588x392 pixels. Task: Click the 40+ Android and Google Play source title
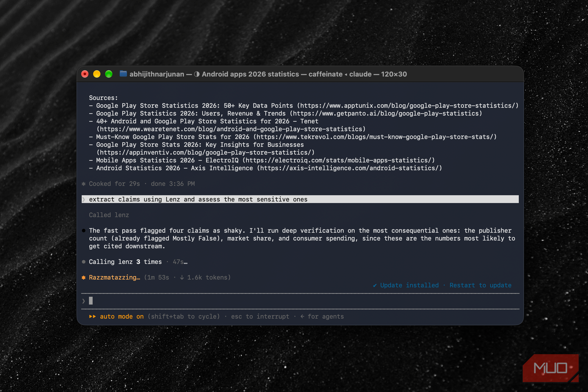207,121
